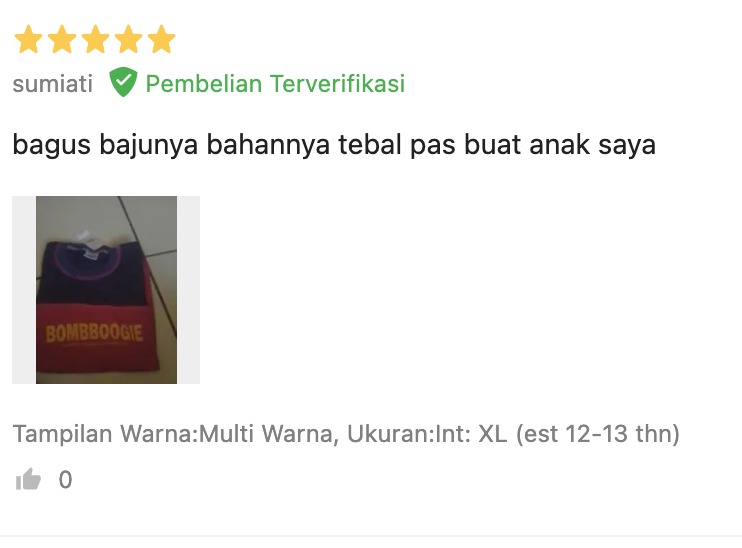742x548 pixels.
Task: Click the green verified shield icon
Action: pyautogui.click(x=123, y=82)
